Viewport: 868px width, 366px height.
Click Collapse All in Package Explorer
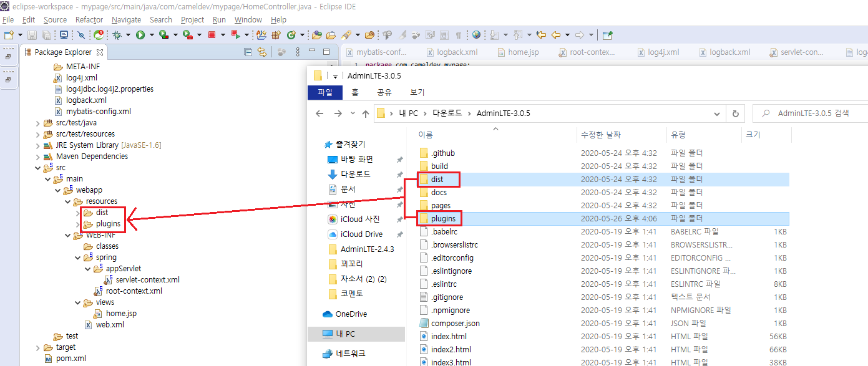[248, 52]
